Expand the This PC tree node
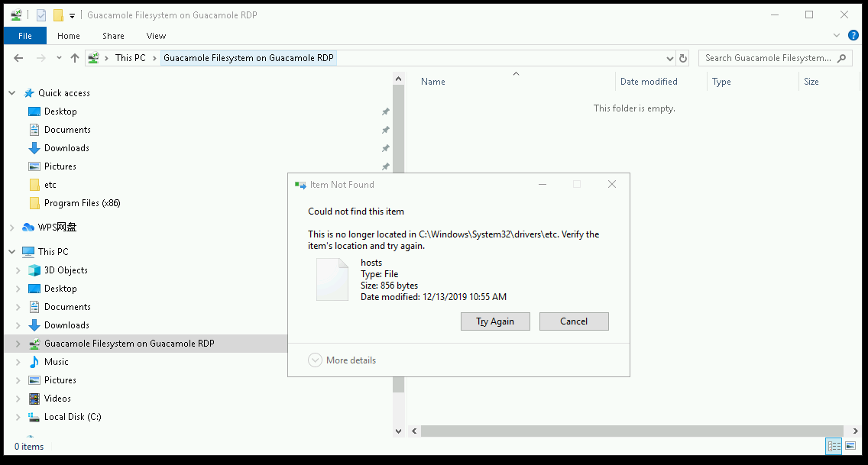This screenshot has width=868, height=465. pos(11,251)
